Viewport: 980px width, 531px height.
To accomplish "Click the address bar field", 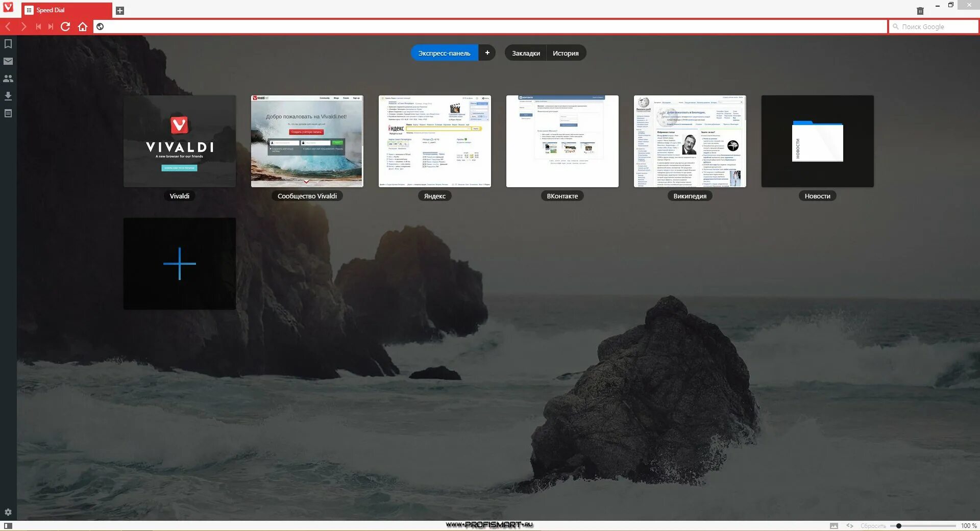I will [x=490, y=27].
